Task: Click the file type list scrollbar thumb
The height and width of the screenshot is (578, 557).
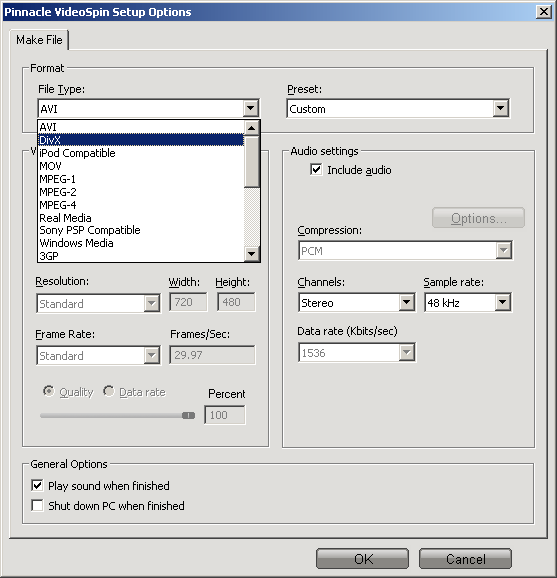Action: tap(252, 161)
